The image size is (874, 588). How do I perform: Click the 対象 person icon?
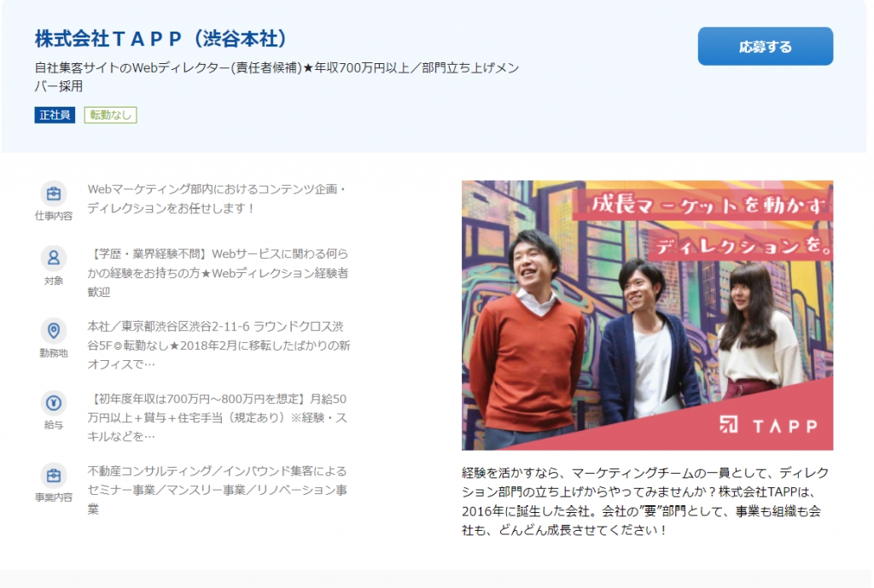point(54,258)
